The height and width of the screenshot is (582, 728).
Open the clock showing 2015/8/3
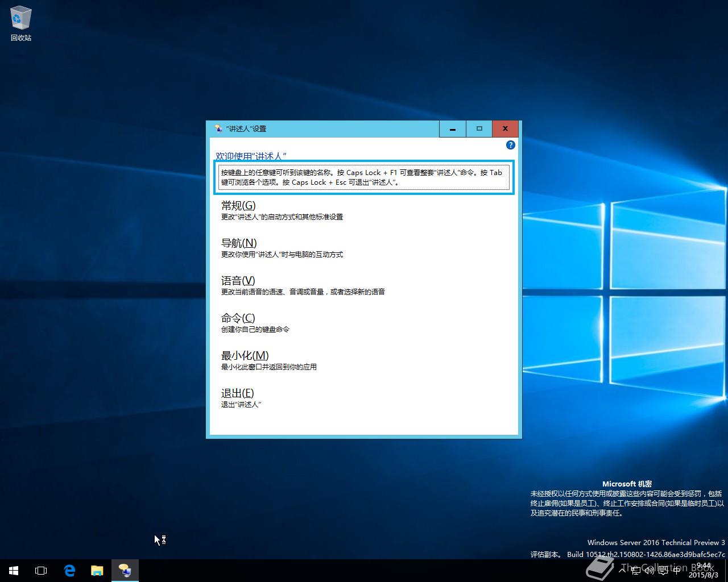[x=703, y=571]
